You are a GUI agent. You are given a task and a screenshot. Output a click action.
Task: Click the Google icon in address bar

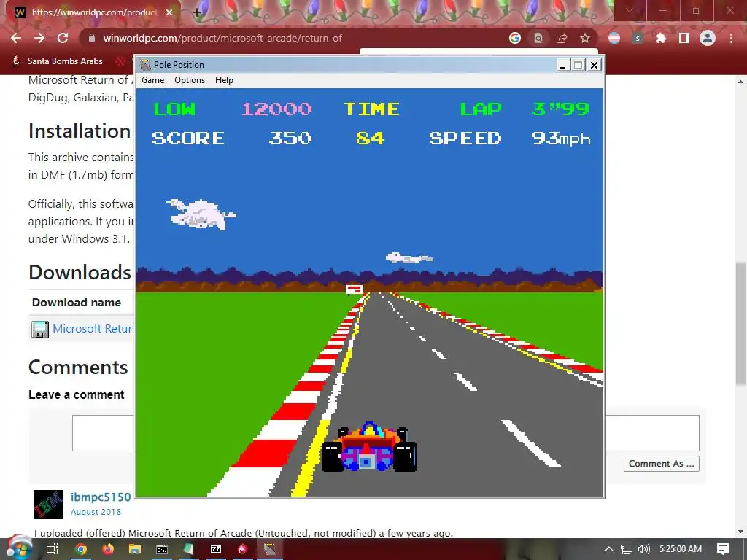coord(515,38)
